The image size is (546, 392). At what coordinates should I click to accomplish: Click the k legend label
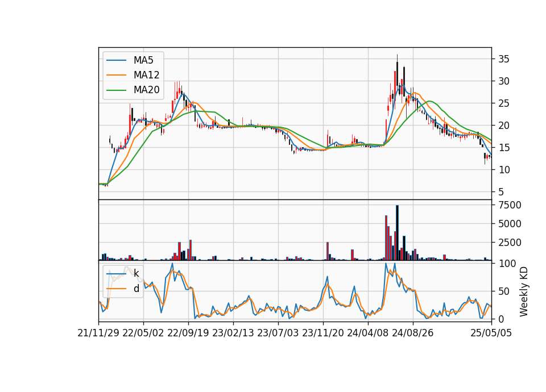(136, 273)
